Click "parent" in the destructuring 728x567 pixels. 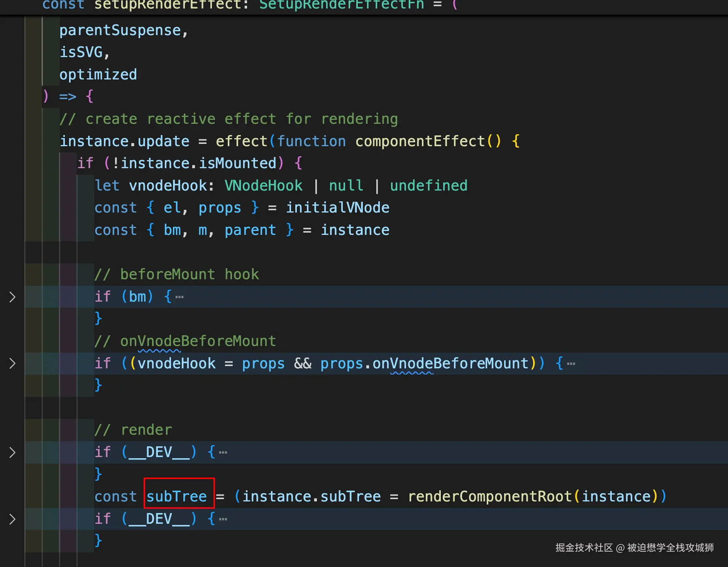click(251, 230)
